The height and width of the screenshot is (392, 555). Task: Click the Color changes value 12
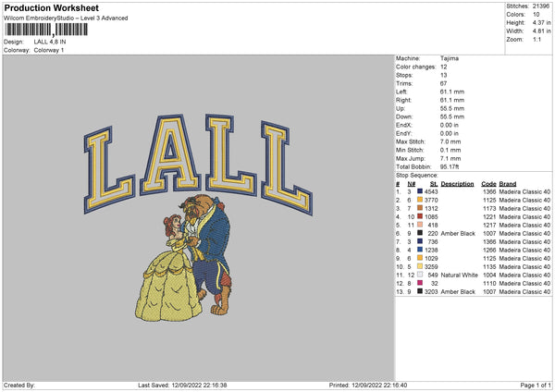pos(443,67)
